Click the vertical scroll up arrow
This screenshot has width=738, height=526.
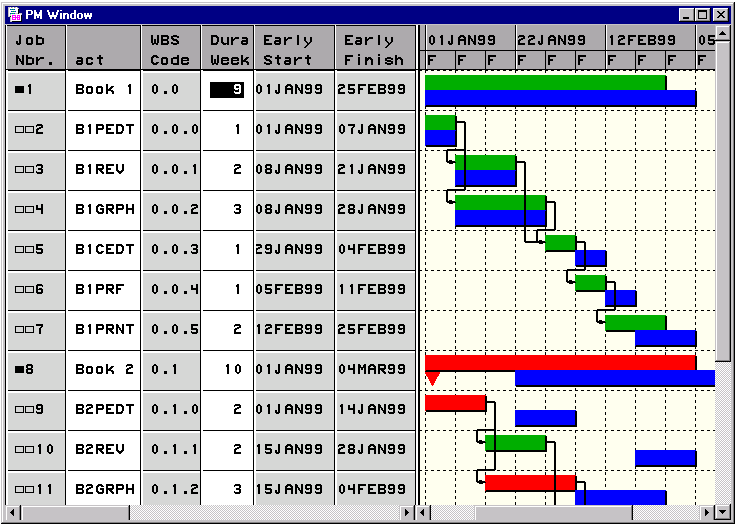coord(722,32)
